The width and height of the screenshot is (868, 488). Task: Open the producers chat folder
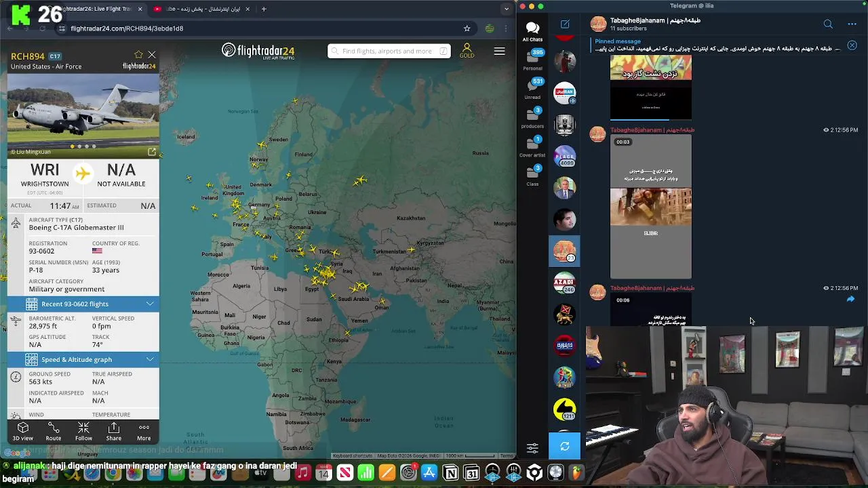pyautogui.click(x=532, y=118)
